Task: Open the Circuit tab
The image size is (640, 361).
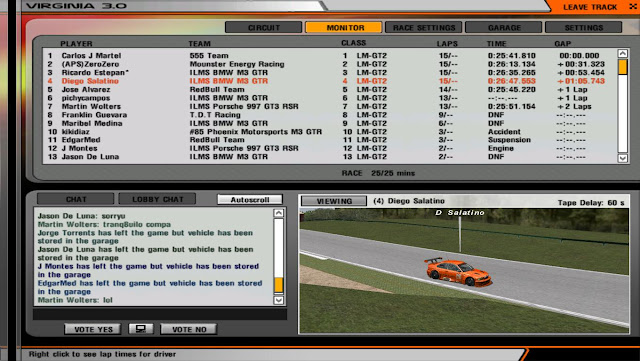Action: 264,27
